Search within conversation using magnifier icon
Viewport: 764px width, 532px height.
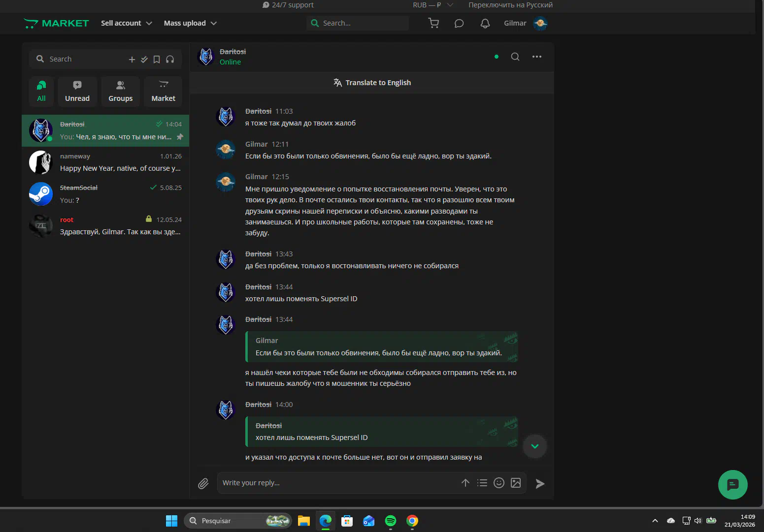point(515,57)
